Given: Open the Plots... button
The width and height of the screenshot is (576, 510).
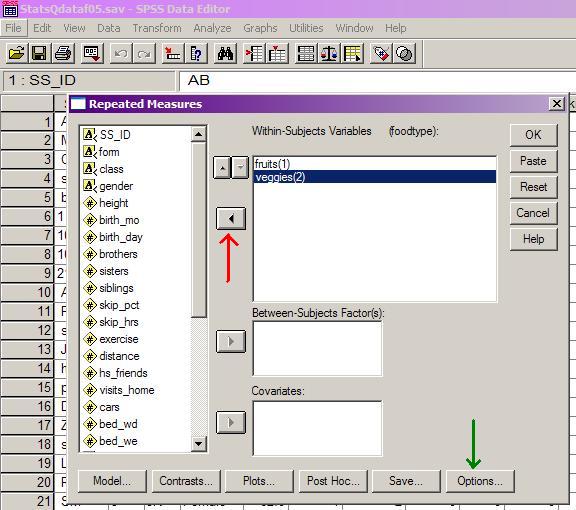Looking at the screenshot, I should coord(259,481).
